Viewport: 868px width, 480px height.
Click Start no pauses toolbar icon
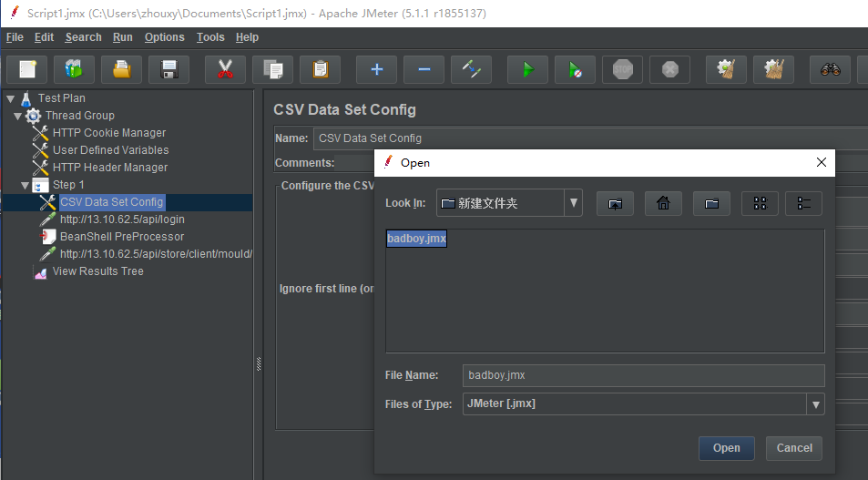(x=575, y=70)
